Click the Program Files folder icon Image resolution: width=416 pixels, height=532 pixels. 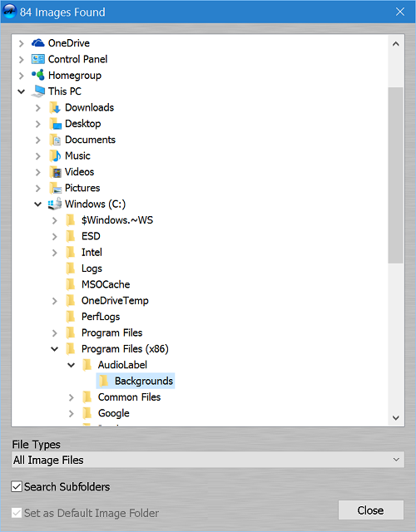70,332
